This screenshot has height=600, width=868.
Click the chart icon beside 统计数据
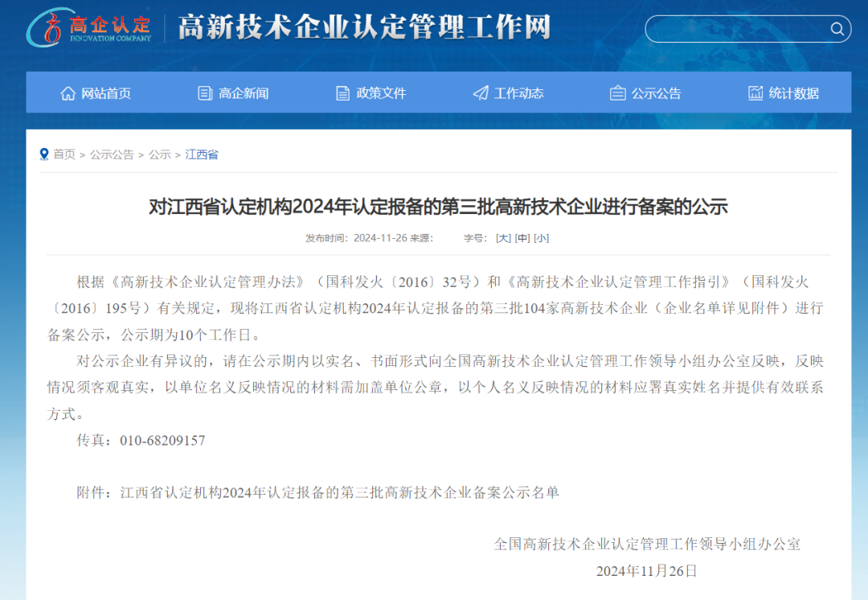755,93
